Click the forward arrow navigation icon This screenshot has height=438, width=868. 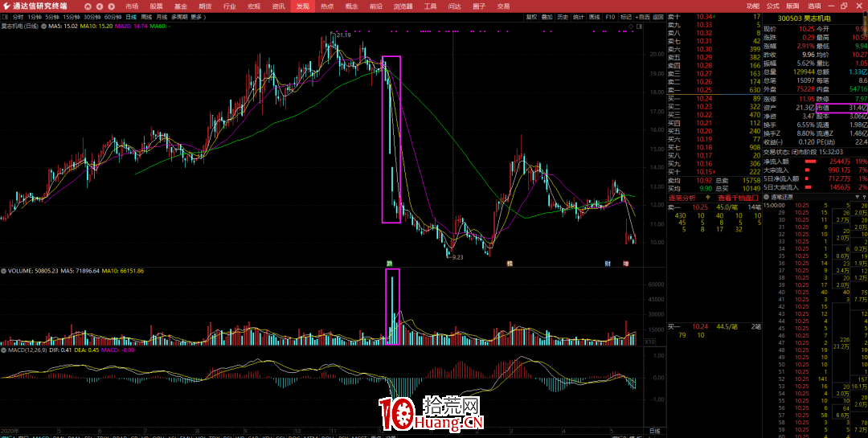tap(111, 6)
